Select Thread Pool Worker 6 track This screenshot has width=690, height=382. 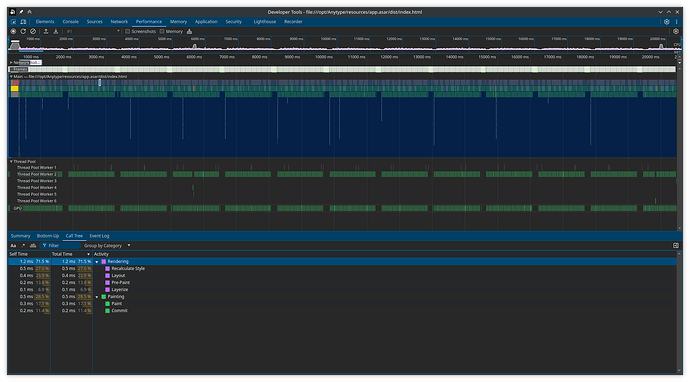tap(37, 201)
